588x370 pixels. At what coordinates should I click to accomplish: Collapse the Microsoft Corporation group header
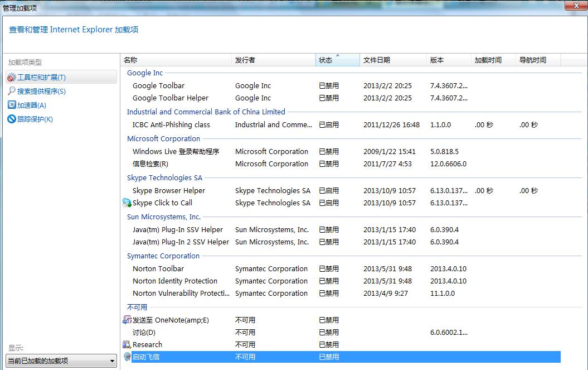pyautogui.click(x=163, y=138)
